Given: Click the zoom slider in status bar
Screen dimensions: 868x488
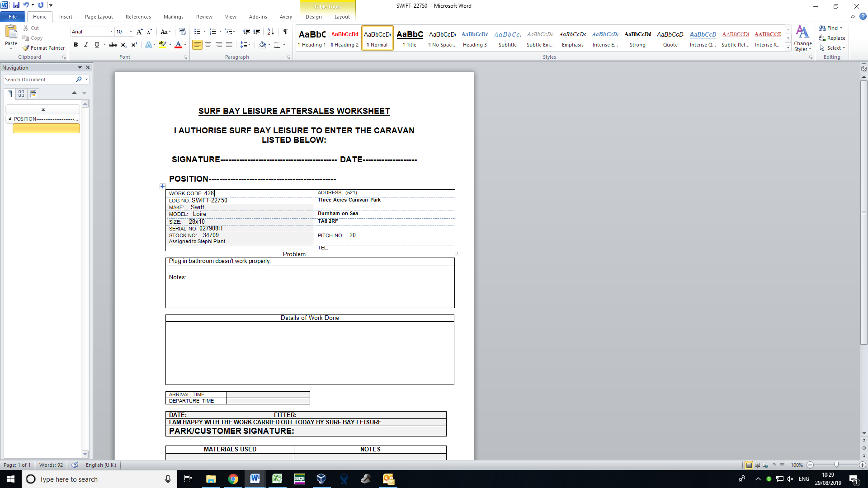Looking at the screenshot, I should coord(836,465).
